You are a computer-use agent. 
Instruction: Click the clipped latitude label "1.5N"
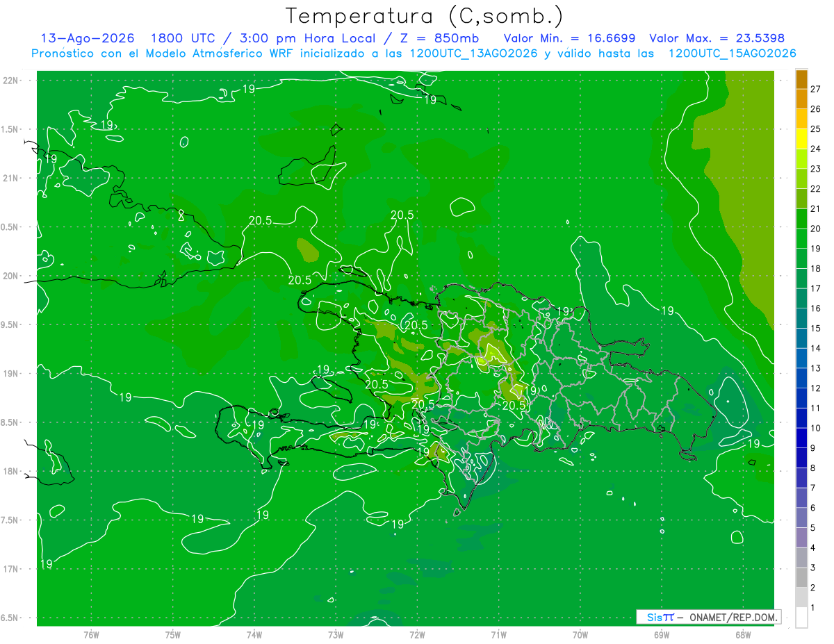coord(10,130)
